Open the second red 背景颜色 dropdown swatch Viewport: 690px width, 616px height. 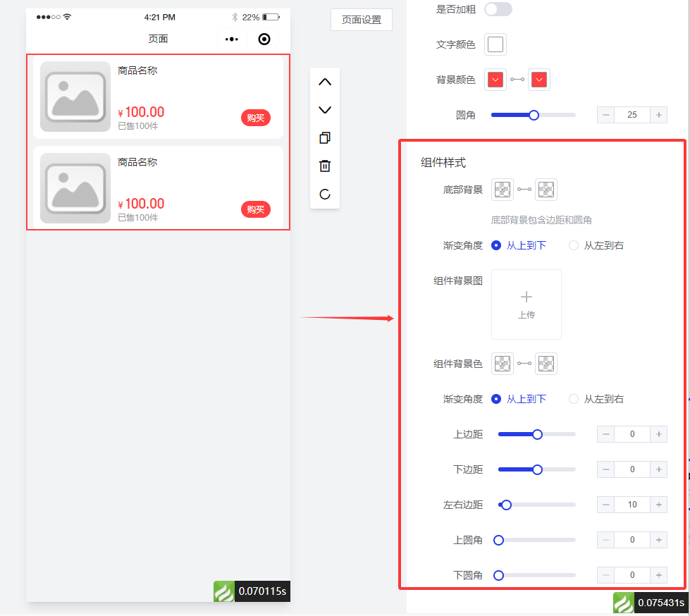coord(539,80)
